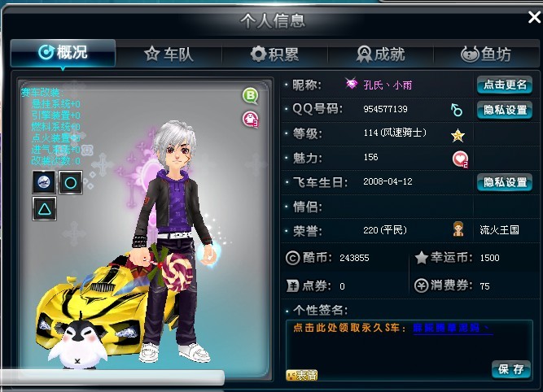The image size is (543, 392).
Task: Click the male gender symbol icon
Action: pyautogui.click(x=457, y=110)
